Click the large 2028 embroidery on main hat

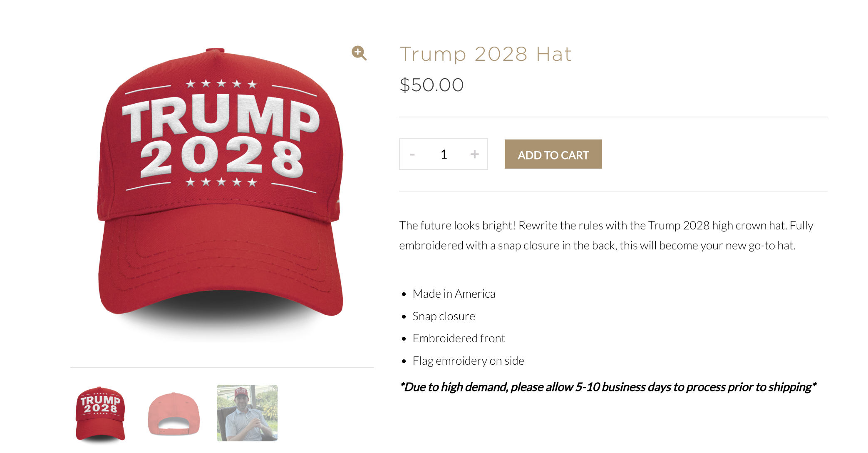[x=221, y=157]
